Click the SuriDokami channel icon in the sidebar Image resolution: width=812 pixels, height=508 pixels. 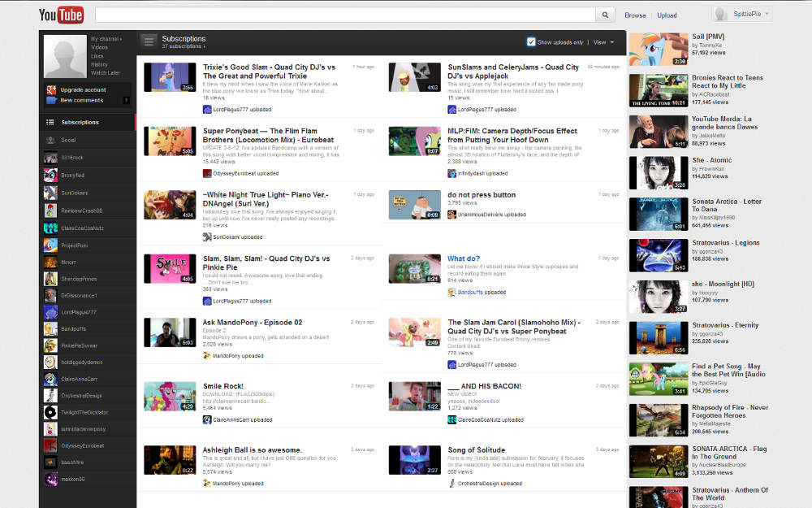pyautogui.click(x=50, y=193)
